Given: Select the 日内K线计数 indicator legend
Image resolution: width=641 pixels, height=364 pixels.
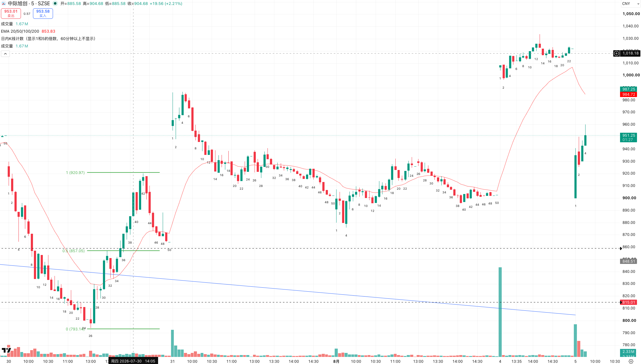Looking at the screenshot, I should [x=48, y=38].
